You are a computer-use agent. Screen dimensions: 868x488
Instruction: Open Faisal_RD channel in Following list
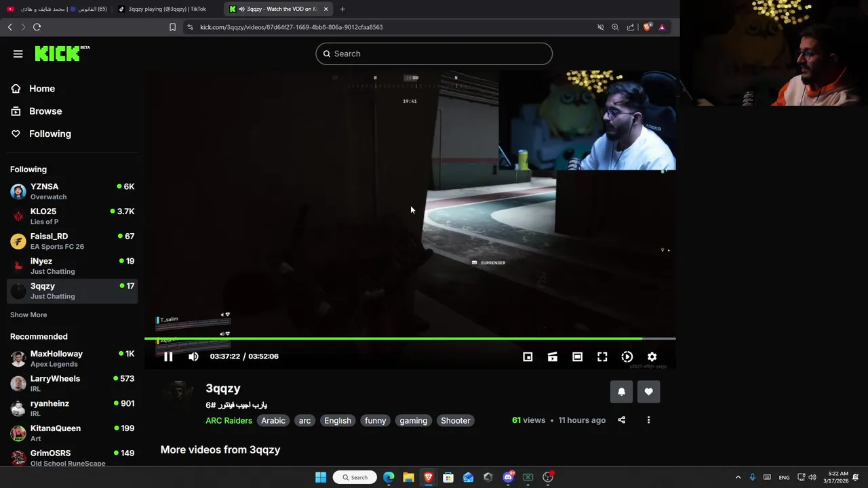click(x=73, y=241)
